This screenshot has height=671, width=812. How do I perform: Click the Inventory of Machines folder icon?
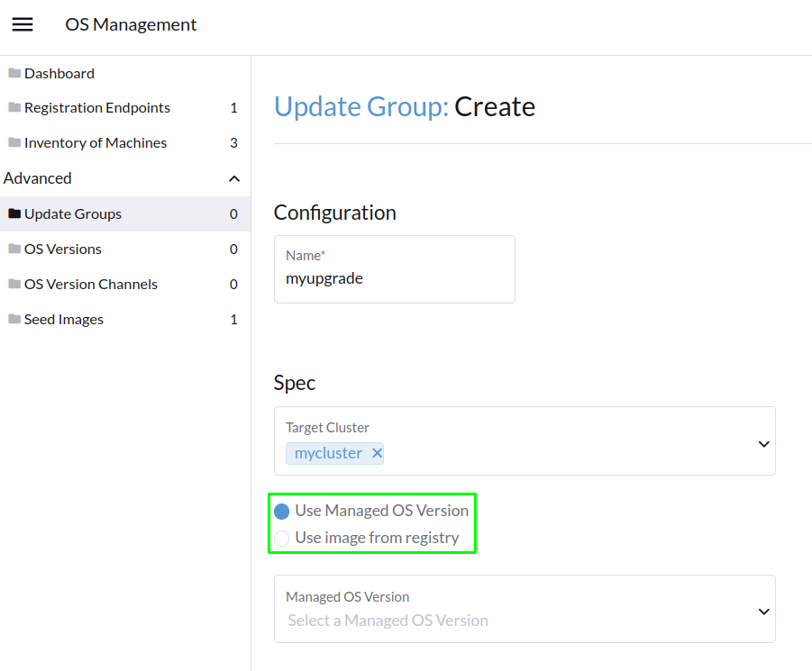(14, 142)
